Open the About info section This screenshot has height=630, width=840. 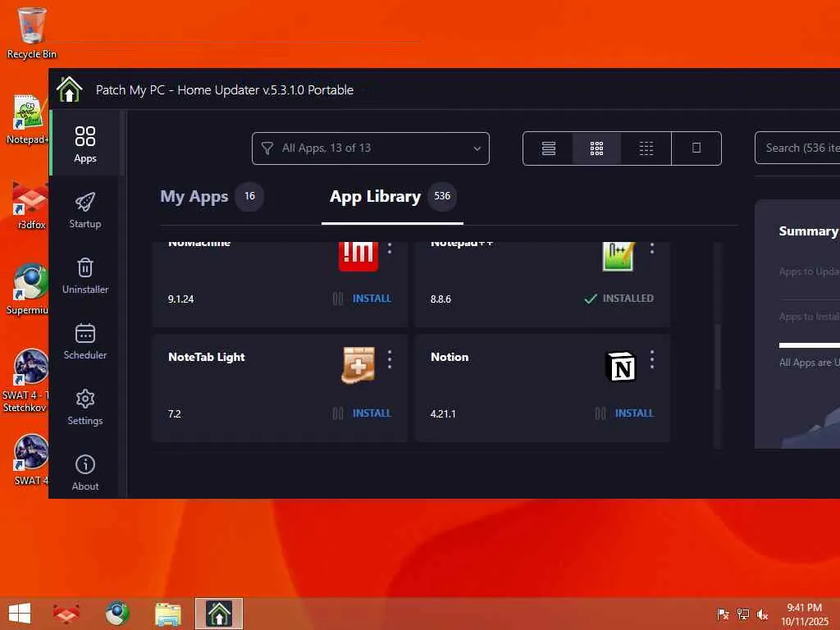click(x=85, y=472)
